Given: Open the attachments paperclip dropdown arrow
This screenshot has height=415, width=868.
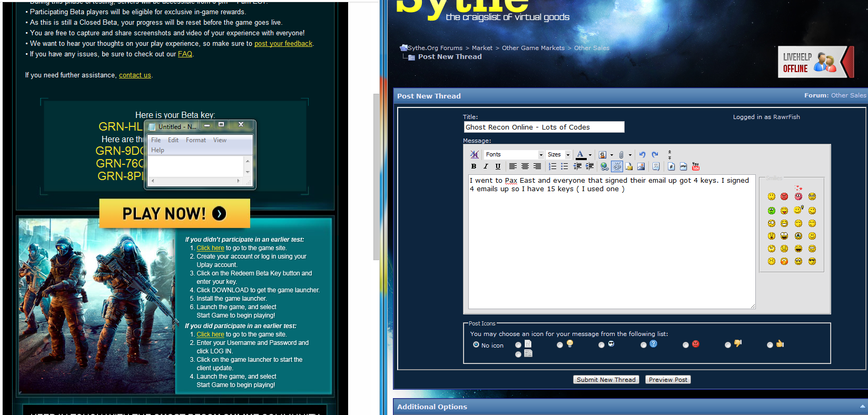Looking at the screenshot, I should [630, 155].
